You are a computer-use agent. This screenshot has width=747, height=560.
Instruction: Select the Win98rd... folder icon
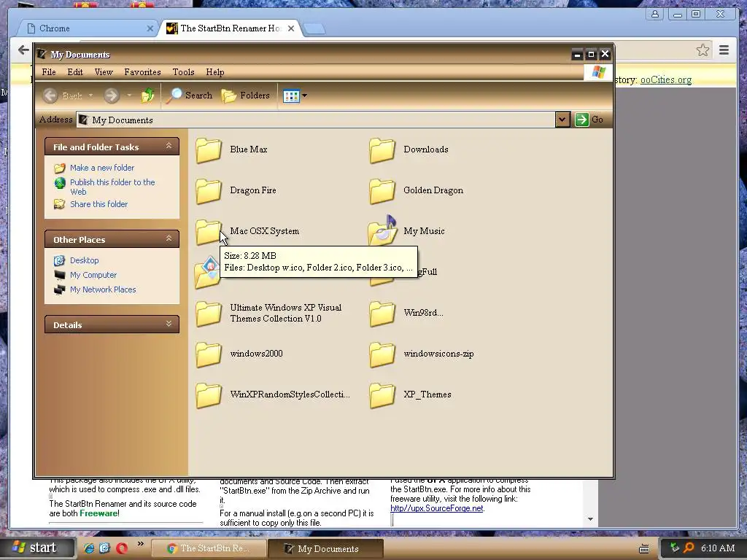pos(382,313)
